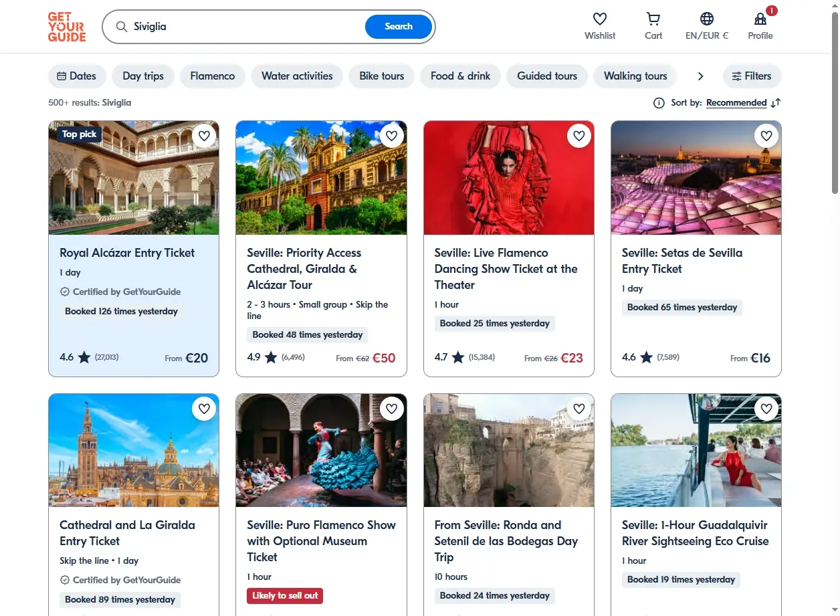Screen dimensions: 840x616
Task: Open the Royal Alcázar courtyard photo
Action: [x=134, y=178]
